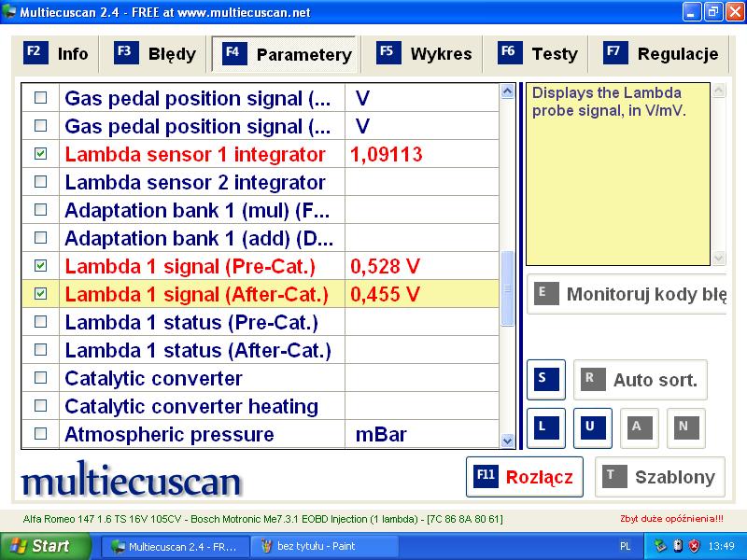Tick the Atmospheric pressure checkbox
Viewport: 747px width, 560px height.
(x=41, y=434)
